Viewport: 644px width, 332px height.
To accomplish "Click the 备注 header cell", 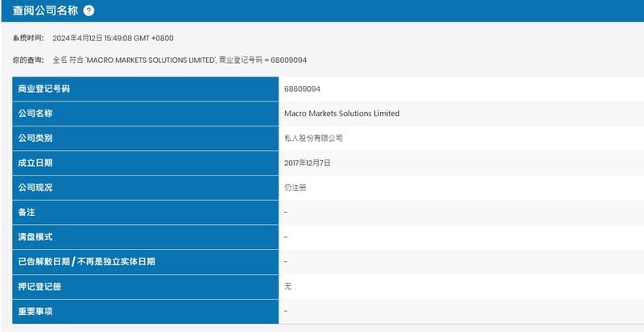I will 146,213.
